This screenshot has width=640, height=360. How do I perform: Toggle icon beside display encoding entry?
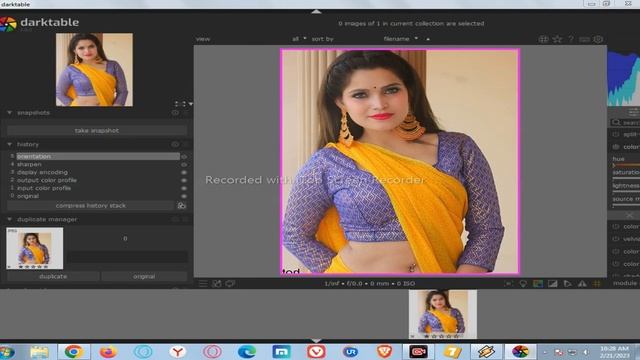click(184, 173)
